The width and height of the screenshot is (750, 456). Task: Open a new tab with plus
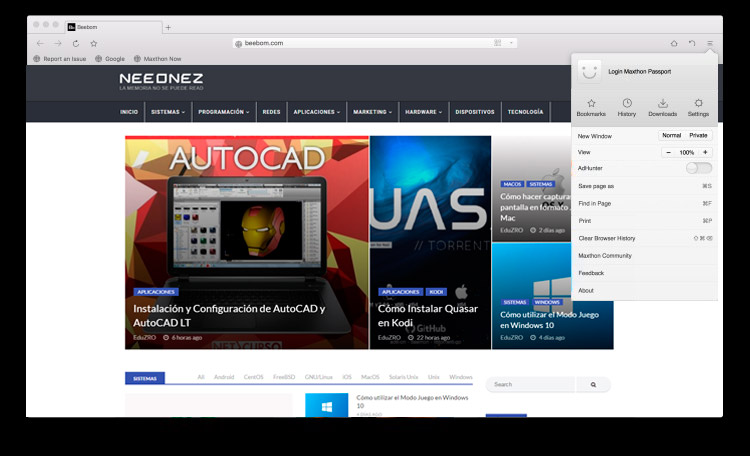168,27
